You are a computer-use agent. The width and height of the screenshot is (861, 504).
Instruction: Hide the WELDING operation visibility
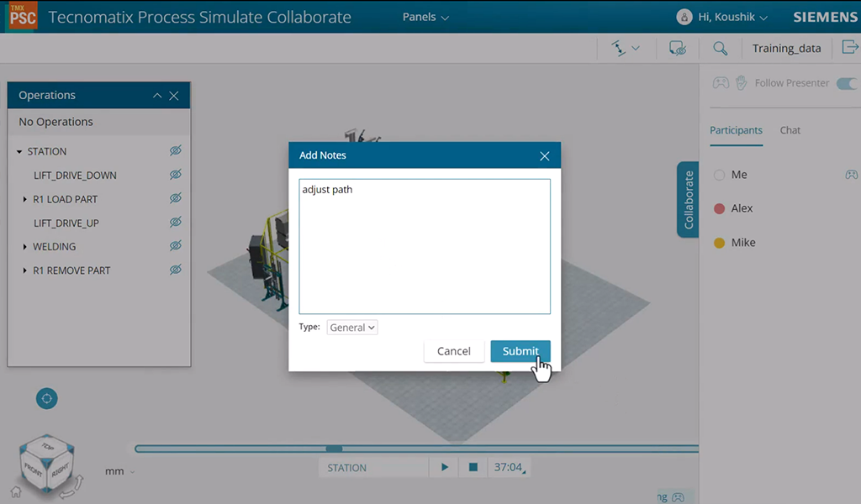tap(175, 246)
